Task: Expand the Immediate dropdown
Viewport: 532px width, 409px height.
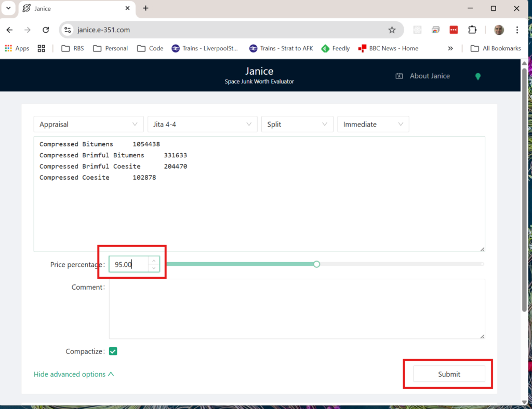Action: point(373,125)
